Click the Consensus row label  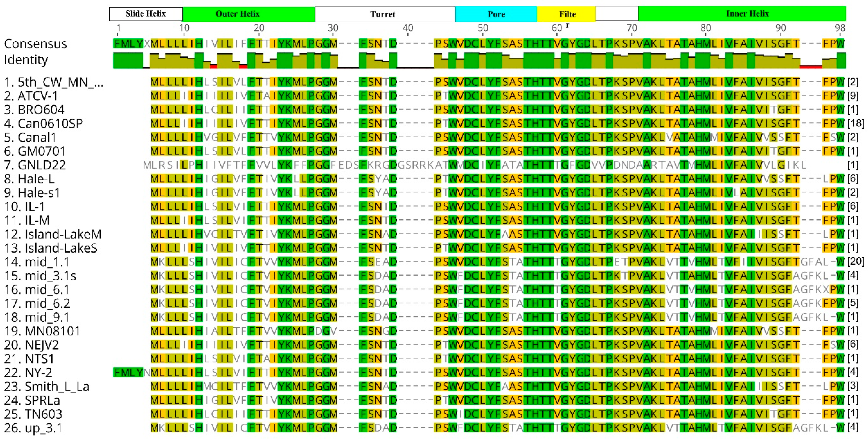pyautogui.click(x=35, y=44)
